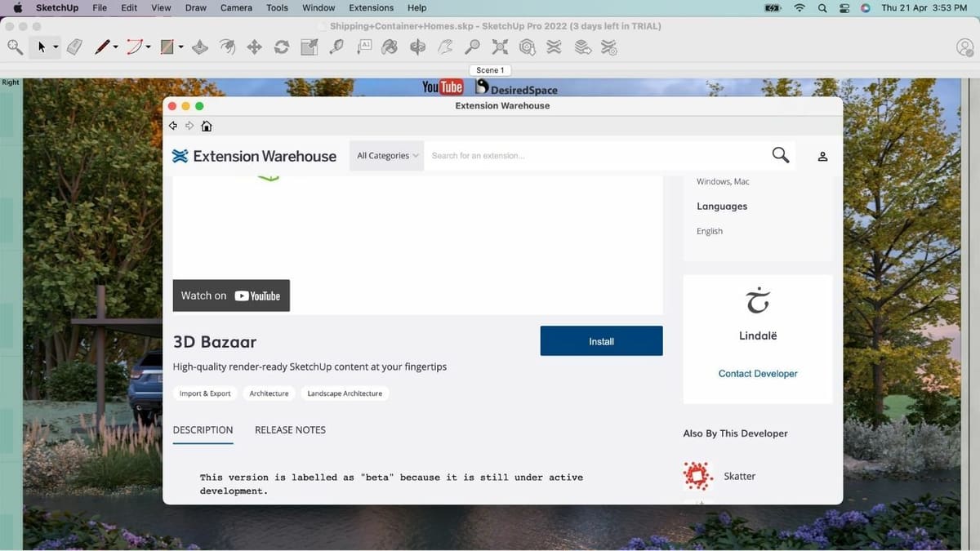
Task: Activate the Scale tool
Action: pos(309,47)
